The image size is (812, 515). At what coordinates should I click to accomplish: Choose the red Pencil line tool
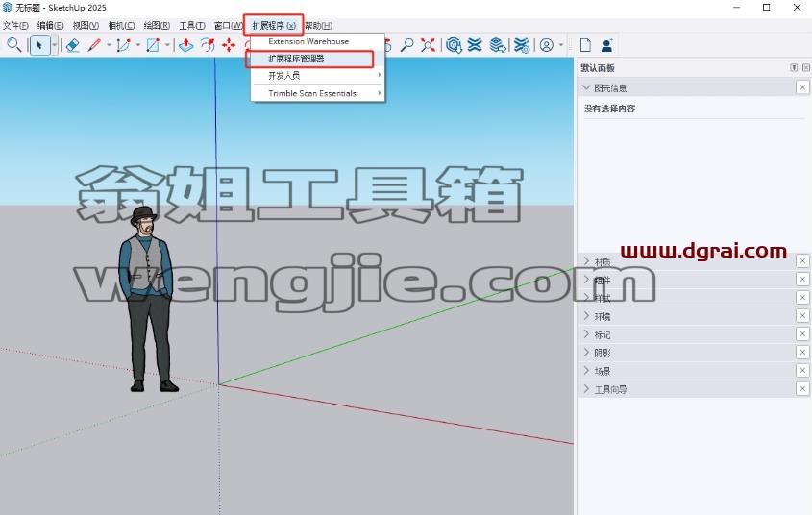pyautogui.click(x=94, y=45)
